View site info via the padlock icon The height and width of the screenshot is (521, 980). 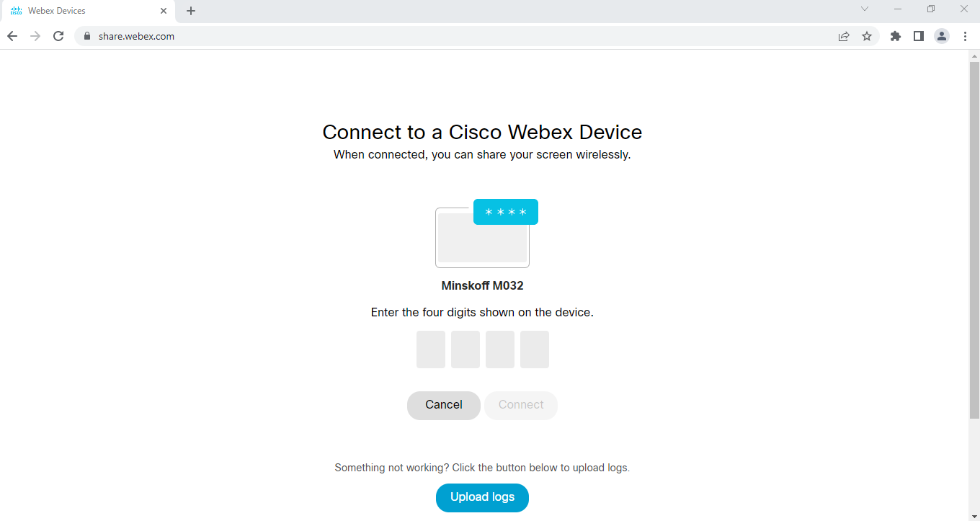coord(86,36)
